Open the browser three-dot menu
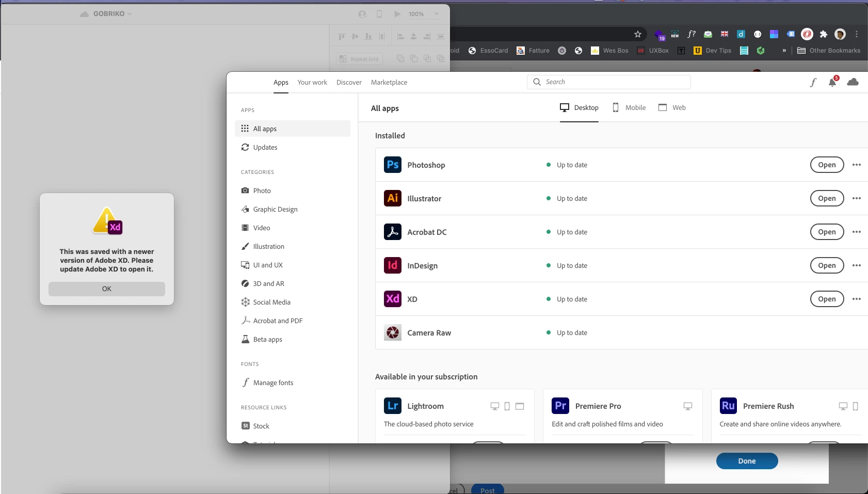868x494 pixels. 857,34
